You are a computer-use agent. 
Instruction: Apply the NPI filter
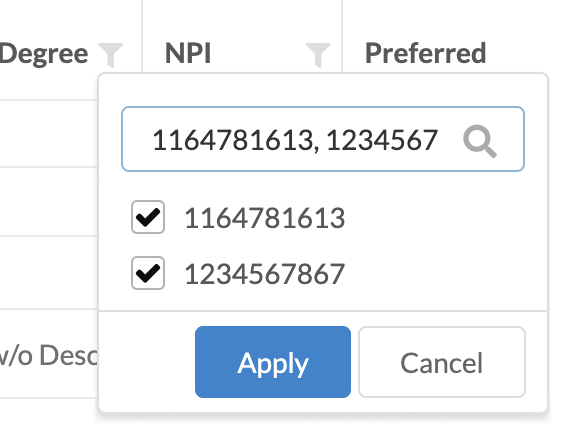point(273,362)
